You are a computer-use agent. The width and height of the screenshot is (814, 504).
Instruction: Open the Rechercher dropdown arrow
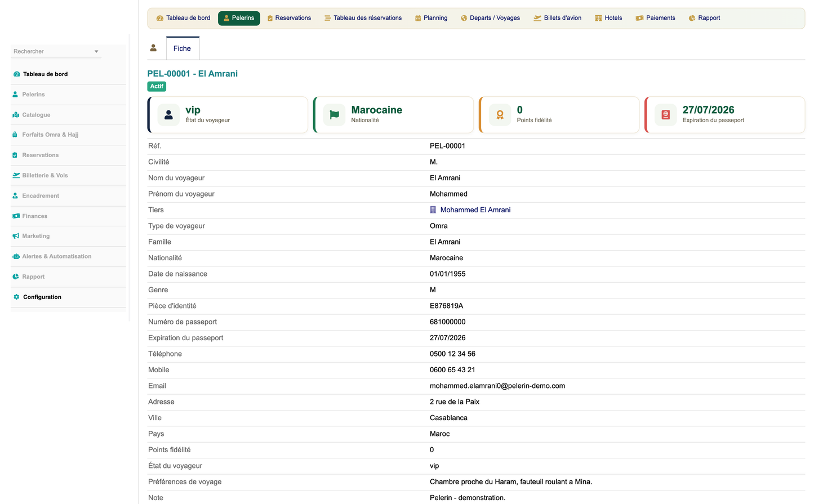96,51
